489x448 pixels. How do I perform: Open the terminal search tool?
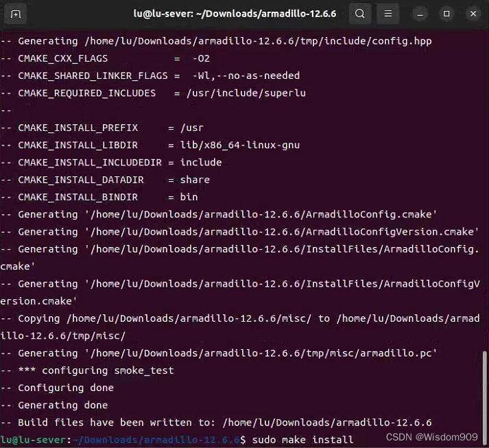point(359,14)
